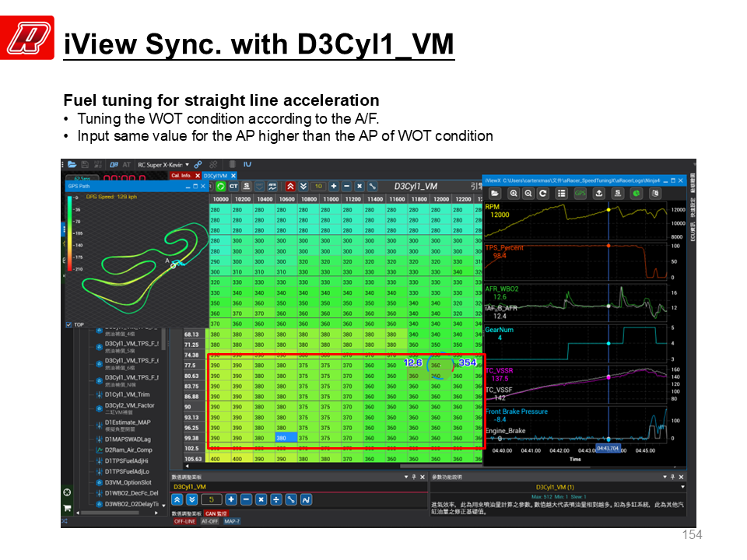Click the CT button in map toolbar
The height and width of the screenshot is (560, 747).
point(233,186)
